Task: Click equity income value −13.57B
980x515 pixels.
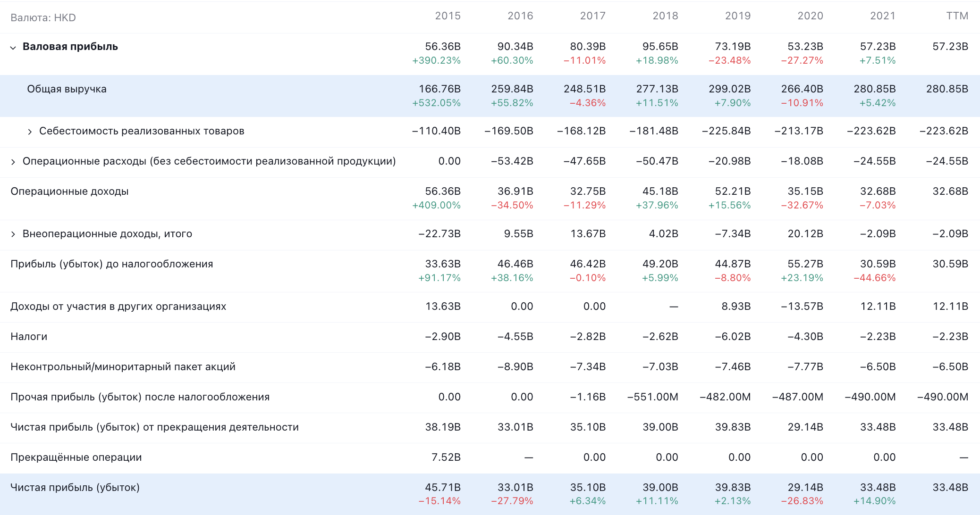Action: pos(802,307)
